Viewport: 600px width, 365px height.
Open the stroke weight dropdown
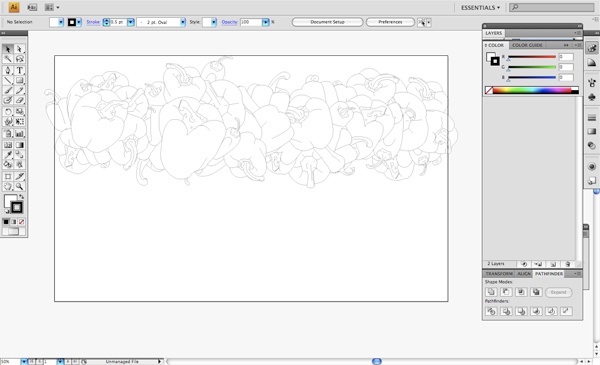[130, 22]
